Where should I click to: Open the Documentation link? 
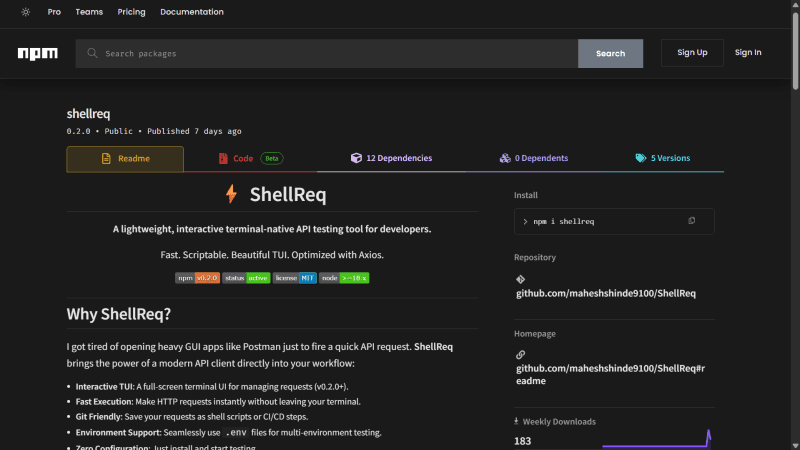192,12
